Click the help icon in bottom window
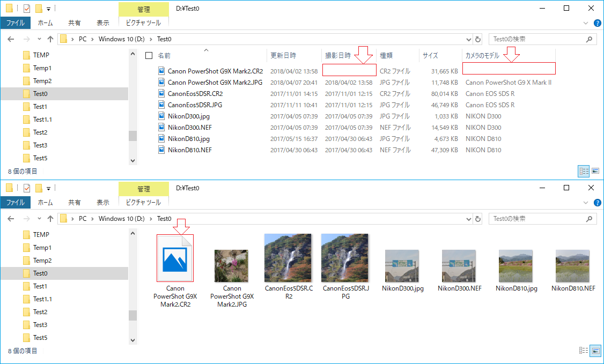The image size is (604, 364). pyautogui.click(x=597, y=203)
